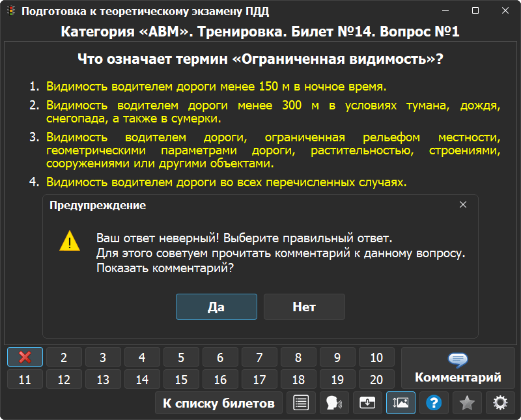Jump to question 4
The height and width of the screenshot is (420, 521).
point(142,357)
